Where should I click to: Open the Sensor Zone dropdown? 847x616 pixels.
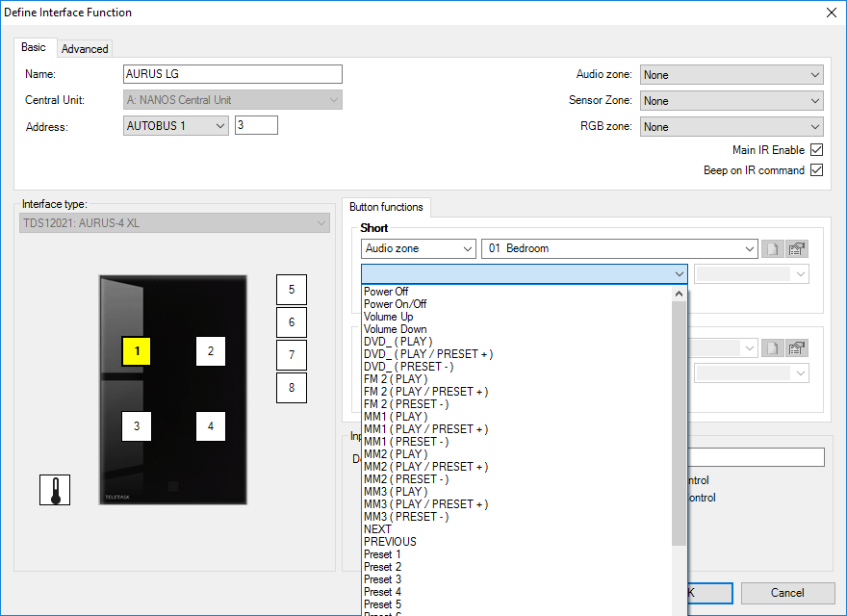click(731, 101)
